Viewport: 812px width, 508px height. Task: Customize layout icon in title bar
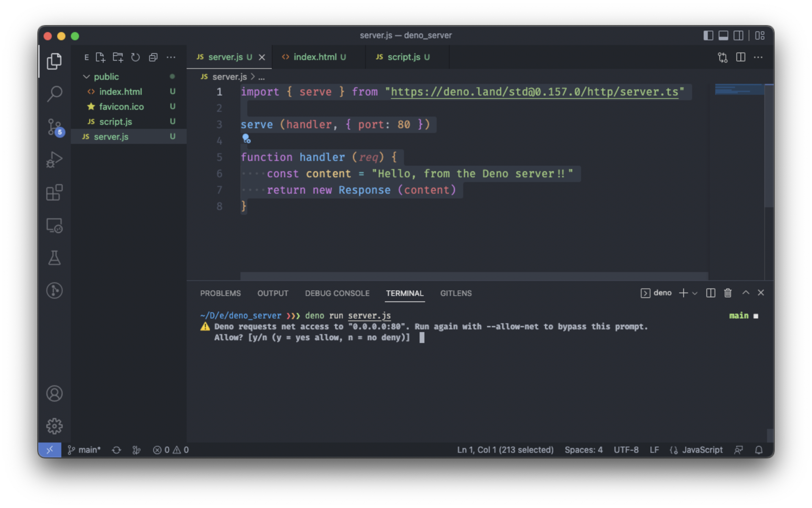pos(760,35)
